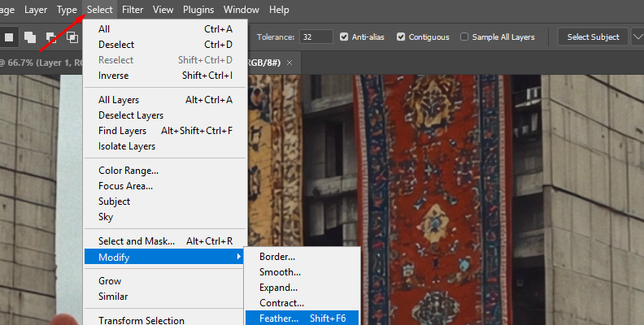Select Contract in the Modify submenu
Image resolution: width=644 pixels, height=325 pixels.
(281, 302)
